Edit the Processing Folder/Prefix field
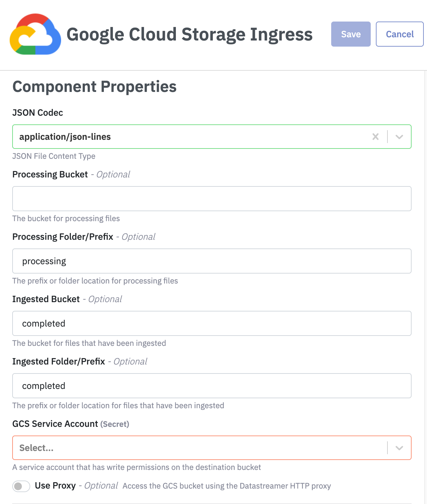427x504 pixels. [212, 261]
